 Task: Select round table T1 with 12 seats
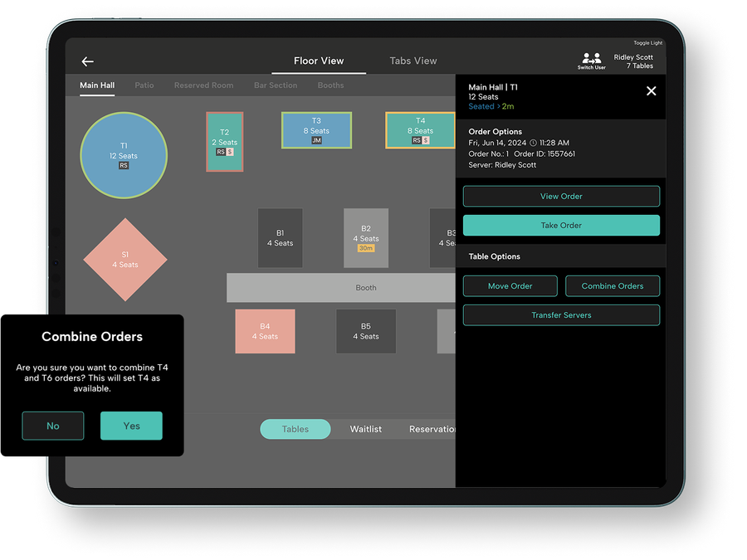pos(124,155)
